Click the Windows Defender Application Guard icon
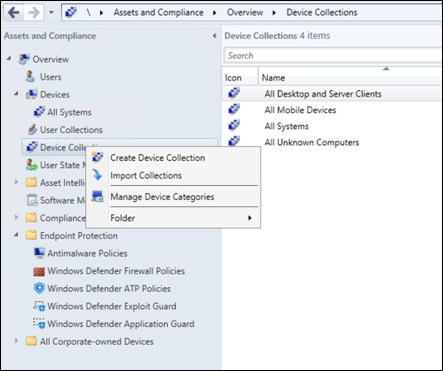Screen dimensions: 443x371 [x=39, y=323]
